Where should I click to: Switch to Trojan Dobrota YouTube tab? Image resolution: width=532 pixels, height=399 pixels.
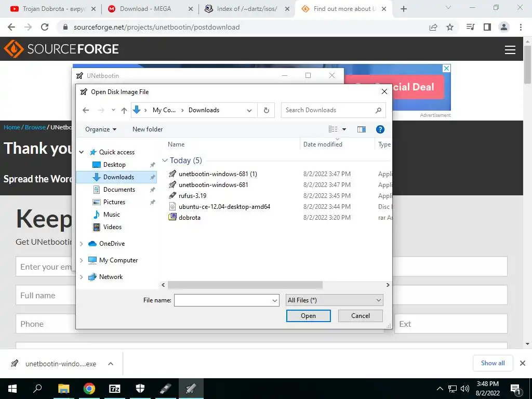click(x=53, y=9)
